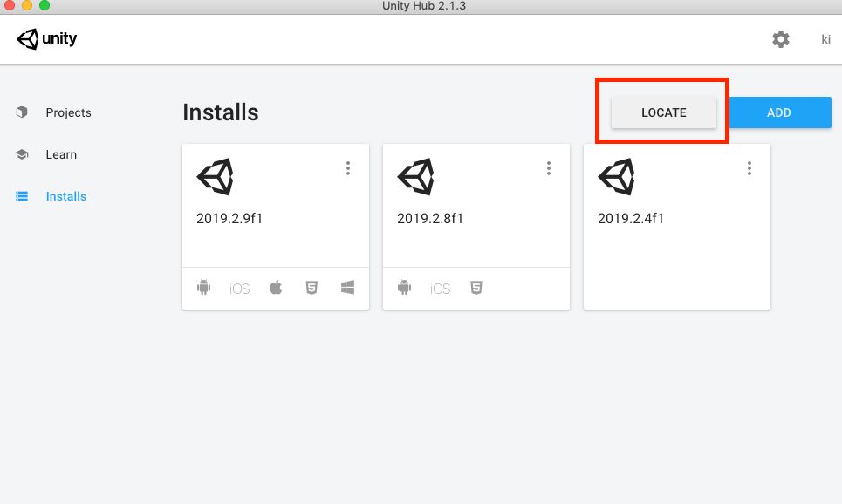The width and height of the screenshot is (842, 504).
Task: Click the Unity icon on 2019.2.9f1 card
Action: pos(216,177)
